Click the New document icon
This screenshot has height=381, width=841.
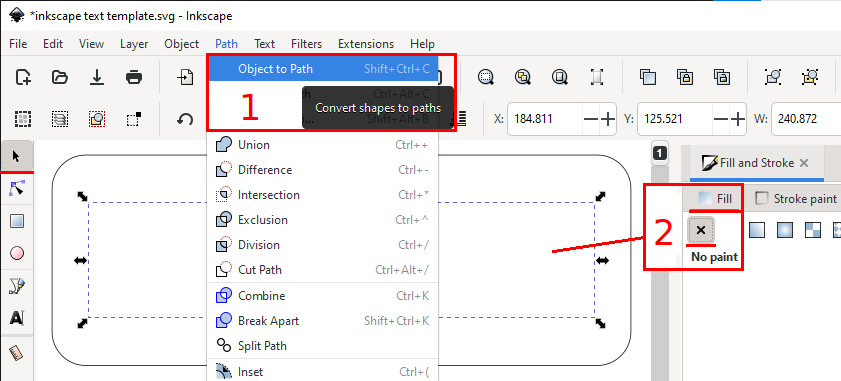coord(23,77)
